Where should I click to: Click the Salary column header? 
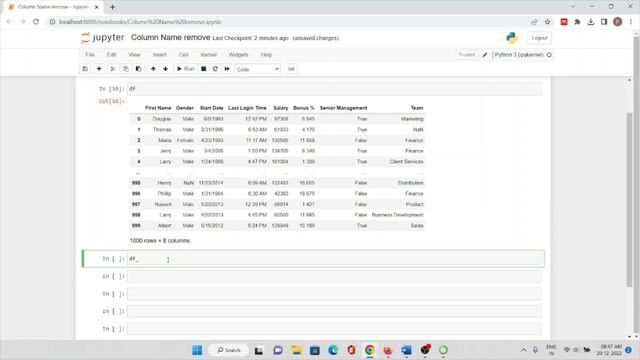pyautogui.click(x=280, y=108)
